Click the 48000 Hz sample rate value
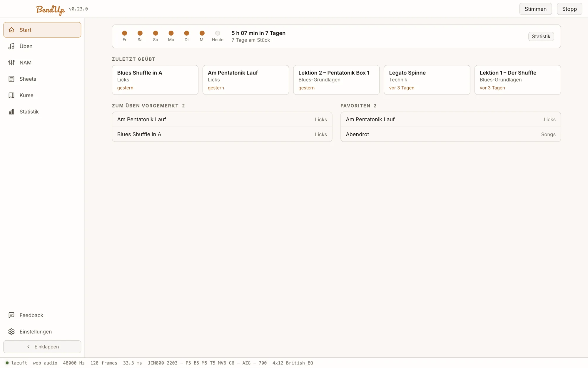Screen dimensions: 588x368 [74, 363]
